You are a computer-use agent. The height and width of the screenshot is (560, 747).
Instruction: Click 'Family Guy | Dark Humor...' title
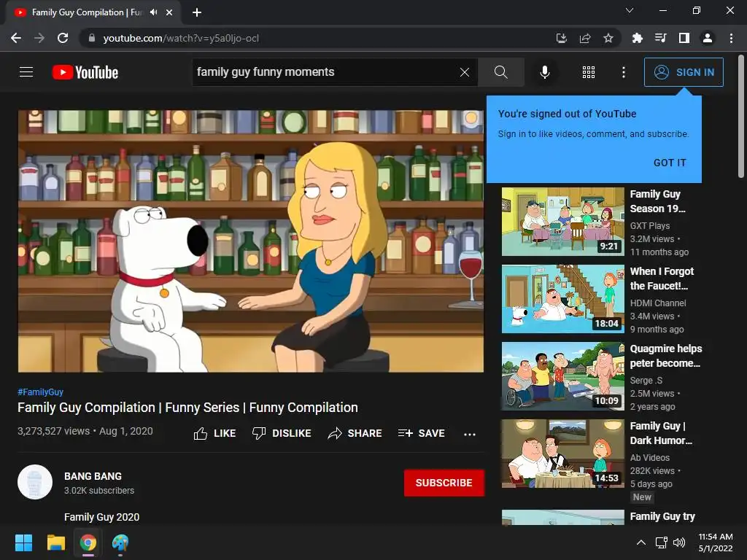pyautogui.click(x=661, y=433)
